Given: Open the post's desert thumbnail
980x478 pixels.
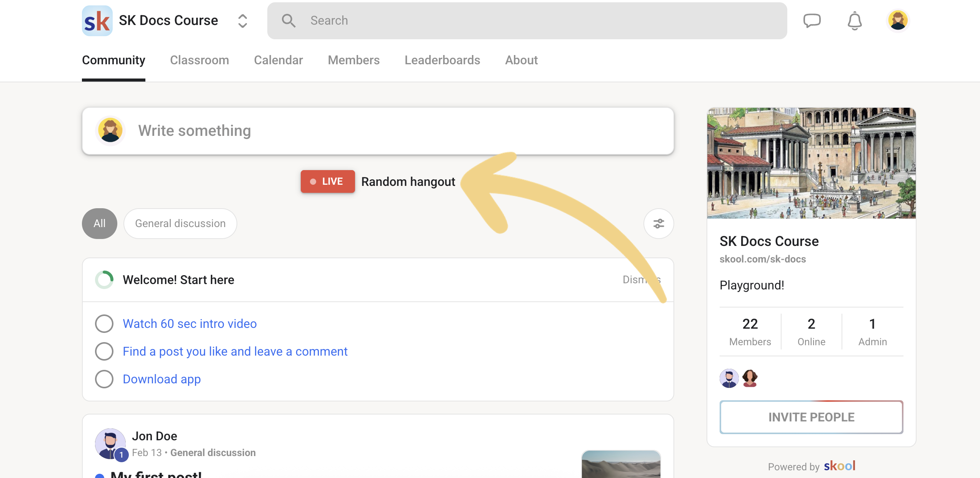Looking at the screenshot, I should tap(621, 464).
